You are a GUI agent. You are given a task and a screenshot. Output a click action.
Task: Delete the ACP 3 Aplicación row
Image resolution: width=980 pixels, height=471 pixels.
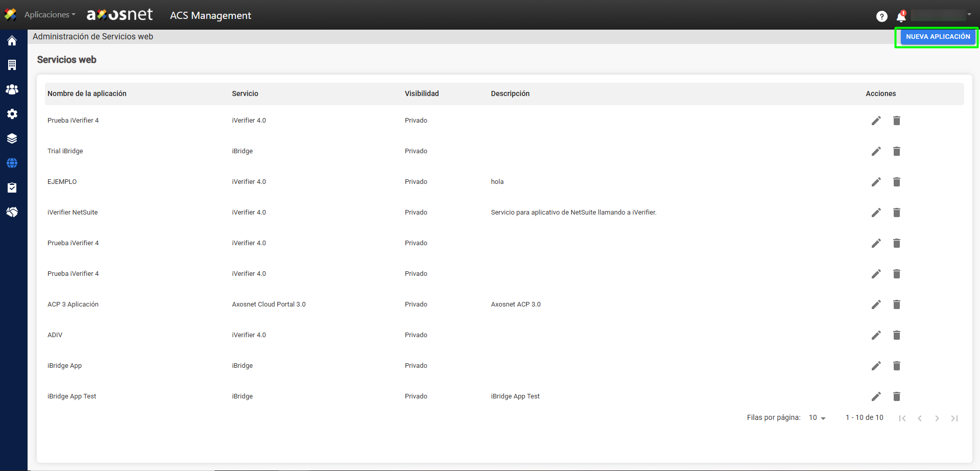[896, 304]
